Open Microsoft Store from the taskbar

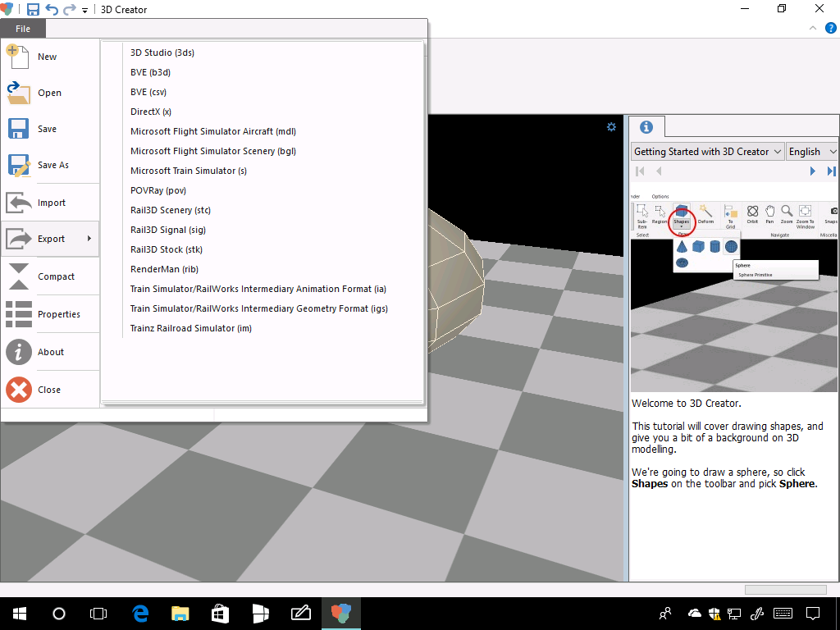pos(220,614)
